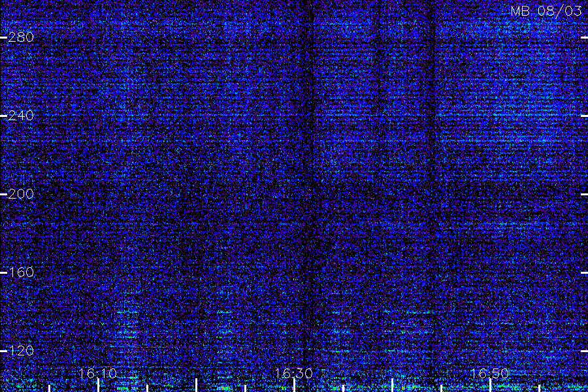Viewport: 588px width, 392px height.
Task: Click the MB 08/03 date label
Action: (x=546, y=11)
